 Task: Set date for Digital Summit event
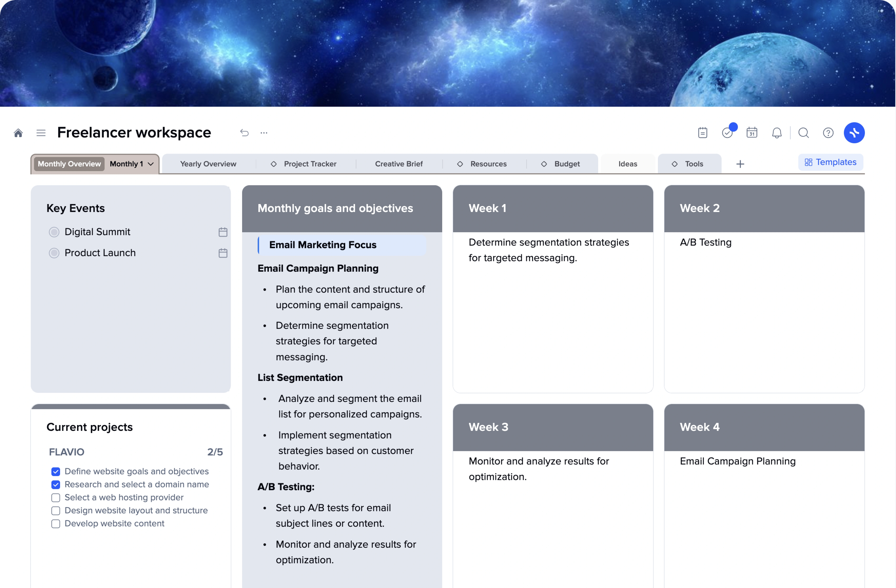point(223,232)
